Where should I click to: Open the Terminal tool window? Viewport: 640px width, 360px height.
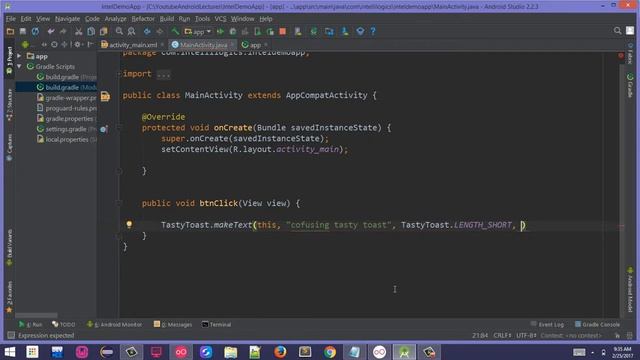[x=216, y=324]
